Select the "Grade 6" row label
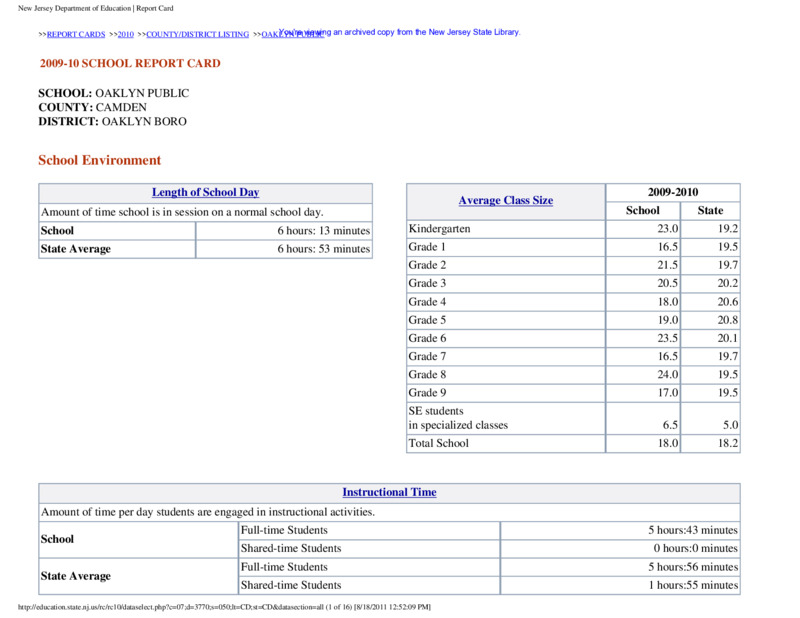Viewport: 800px width, 618px height. tap(427, 338)
